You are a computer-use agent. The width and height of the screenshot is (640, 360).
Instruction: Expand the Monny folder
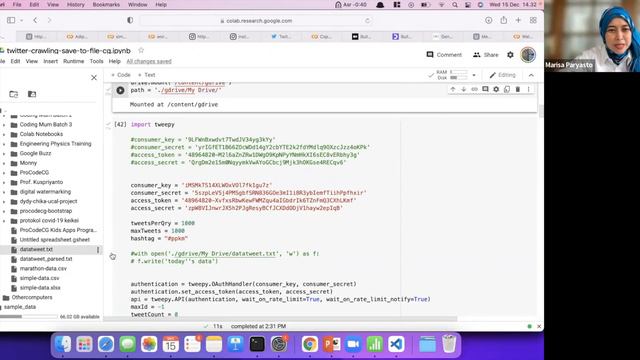coord(4,163)
